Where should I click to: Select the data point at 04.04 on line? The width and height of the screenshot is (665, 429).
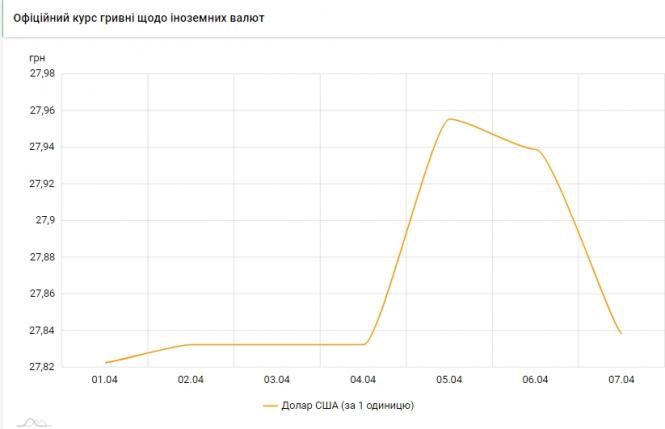click(364, 344)
